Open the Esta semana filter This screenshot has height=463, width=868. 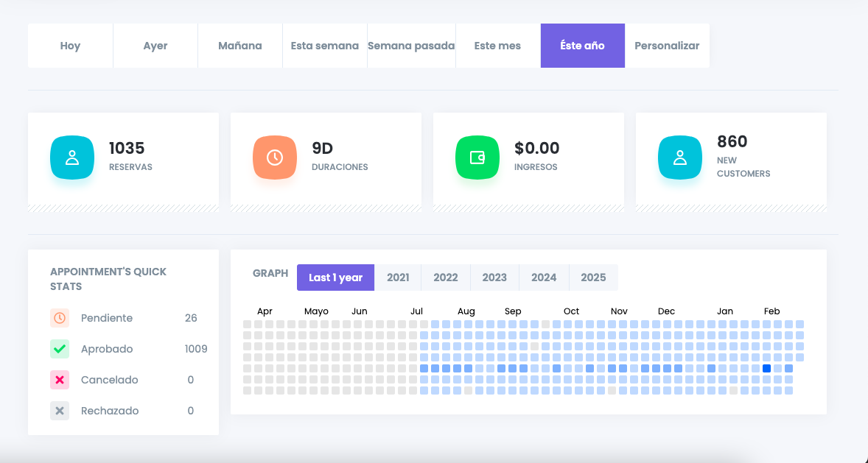coord(324,46)
